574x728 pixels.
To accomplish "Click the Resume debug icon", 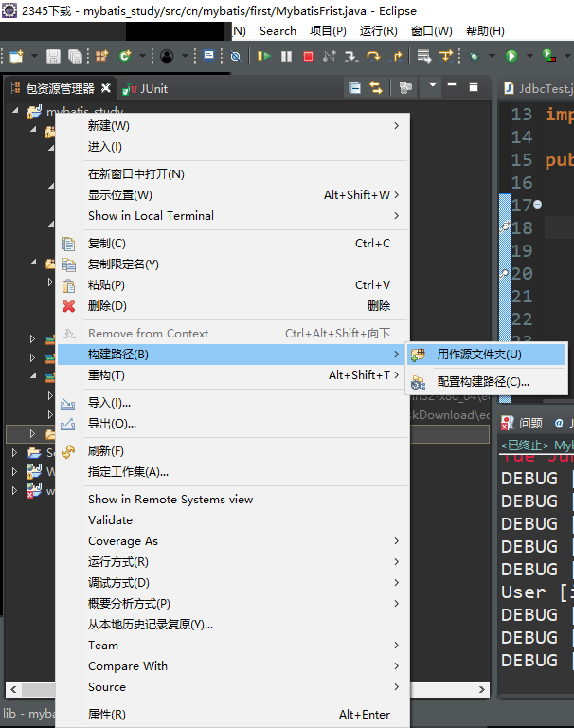I will coord(263,56).
